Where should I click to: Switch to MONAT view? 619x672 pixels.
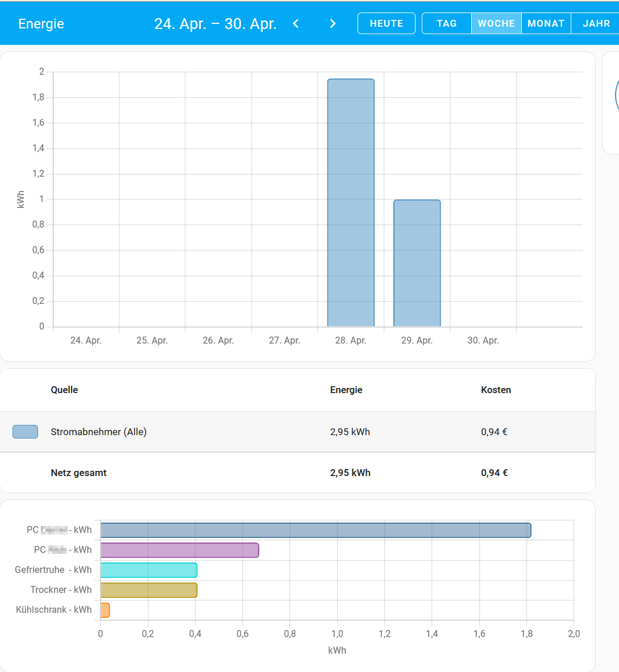[x=546, y=23]
